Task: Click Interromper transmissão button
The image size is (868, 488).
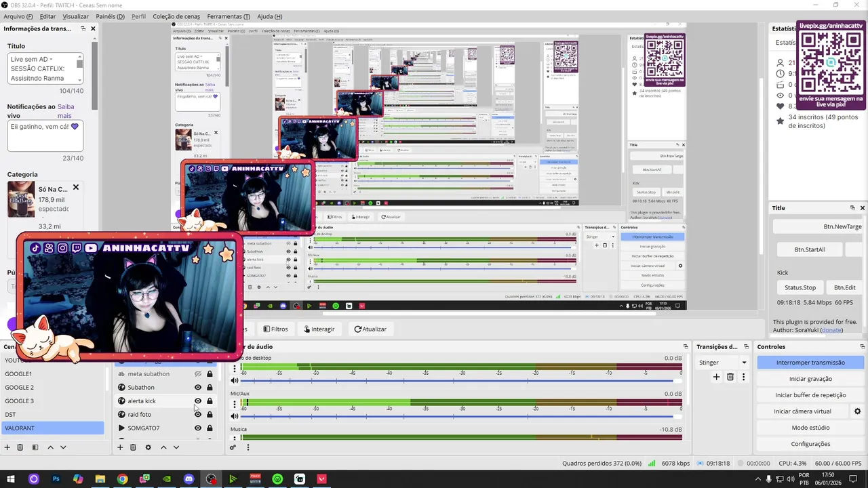Action: coord(810,363)
